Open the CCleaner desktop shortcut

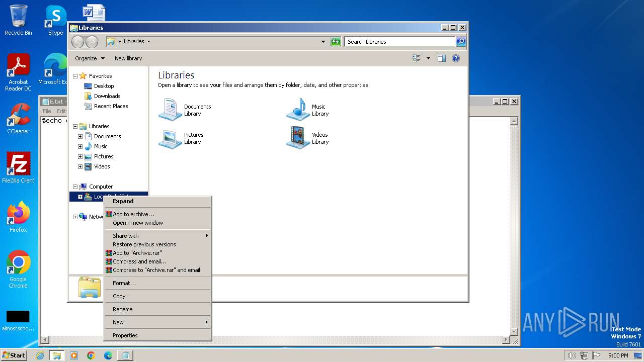coord(18,119)
